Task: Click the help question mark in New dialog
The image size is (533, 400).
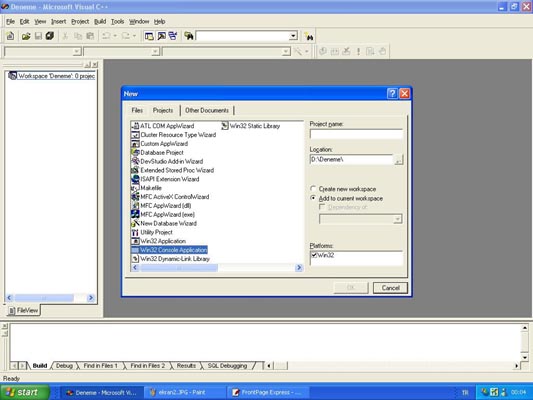Action: pyautogui.click(x=392, y=93)
